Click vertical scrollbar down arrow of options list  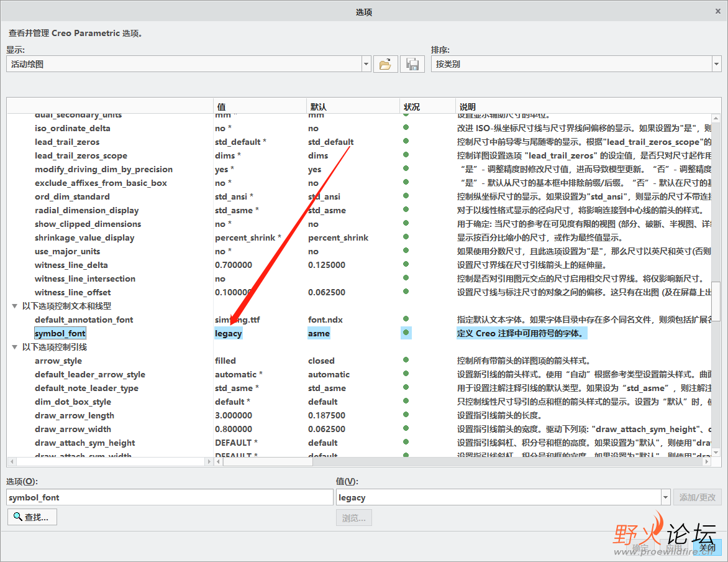[x=716, y=453]
